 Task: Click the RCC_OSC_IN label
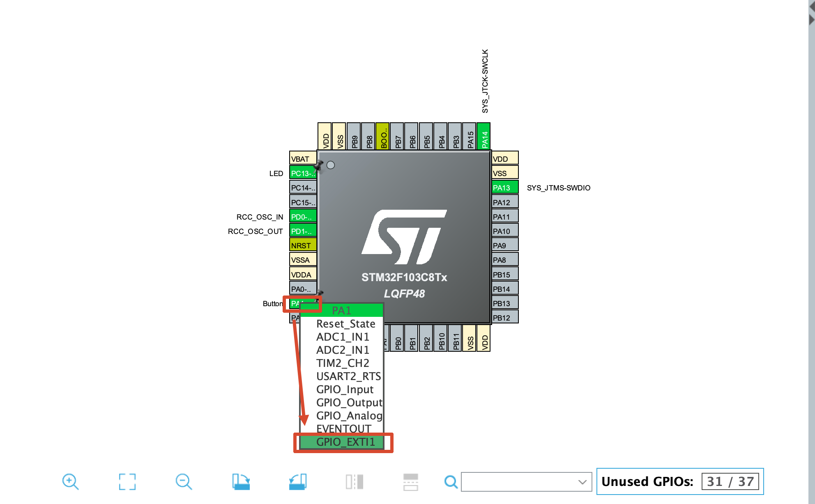click(x=260, y=217)
